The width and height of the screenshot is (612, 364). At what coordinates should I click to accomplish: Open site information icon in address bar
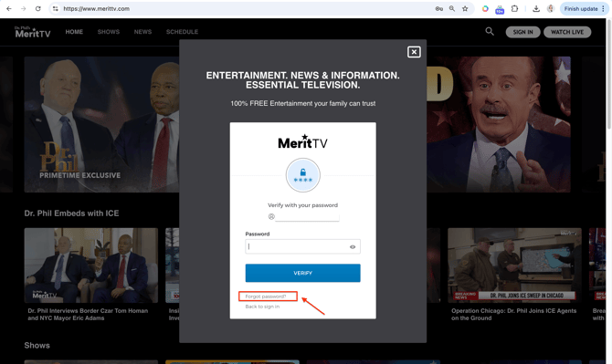(56, 8)
